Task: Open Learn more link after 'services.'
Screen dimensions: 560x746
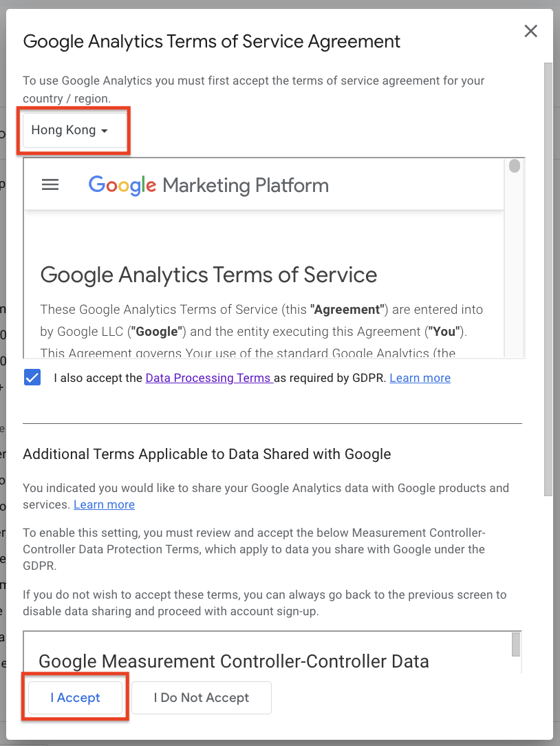Action: [x=104, y=504]
